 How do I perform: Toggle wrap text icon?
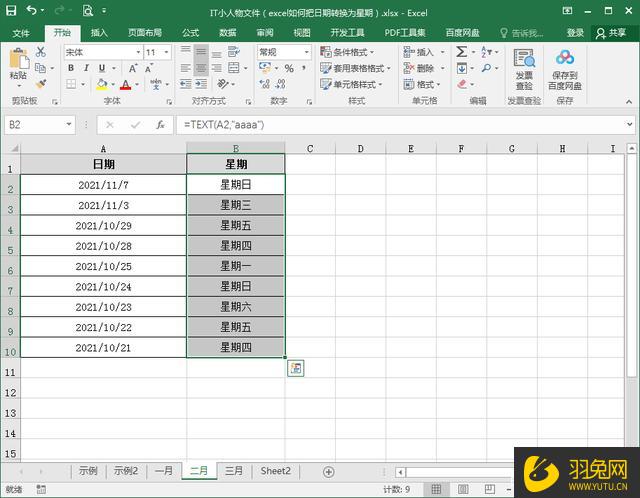(233, 52)
